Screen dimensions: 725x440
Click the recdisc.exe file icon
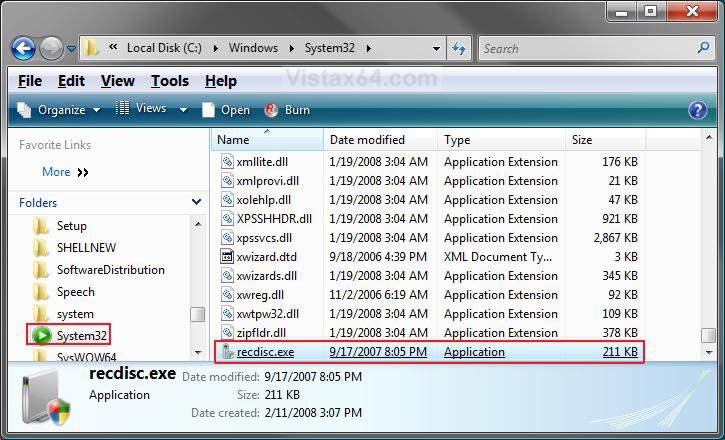click(227, 352)
